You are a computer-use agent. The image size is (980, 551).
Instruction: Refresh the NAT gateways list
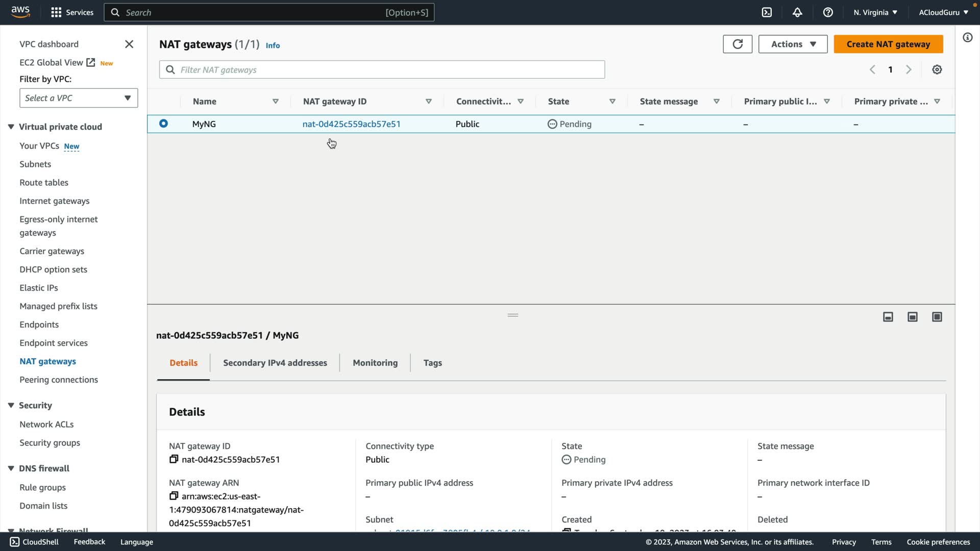737,44
